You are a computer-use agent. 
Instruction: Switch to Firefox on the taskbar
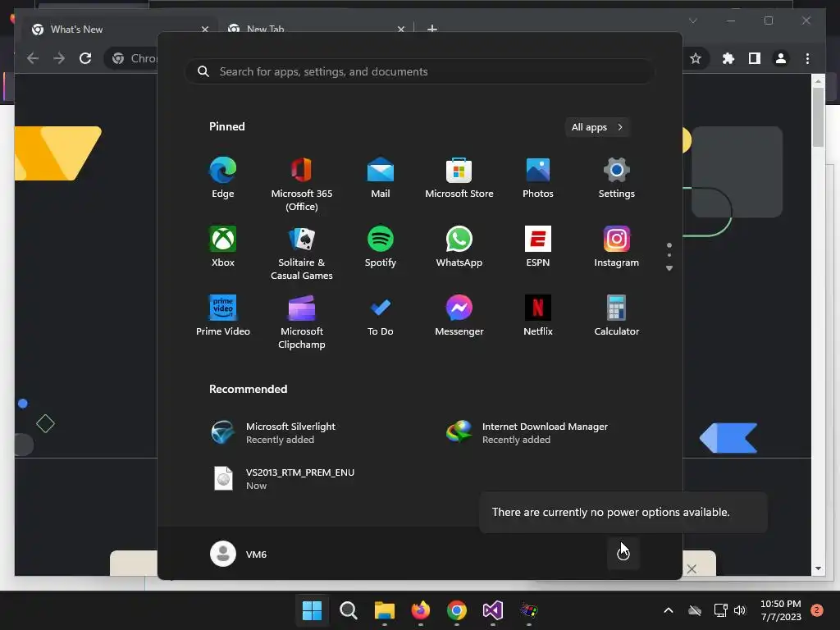coord(421,610)
